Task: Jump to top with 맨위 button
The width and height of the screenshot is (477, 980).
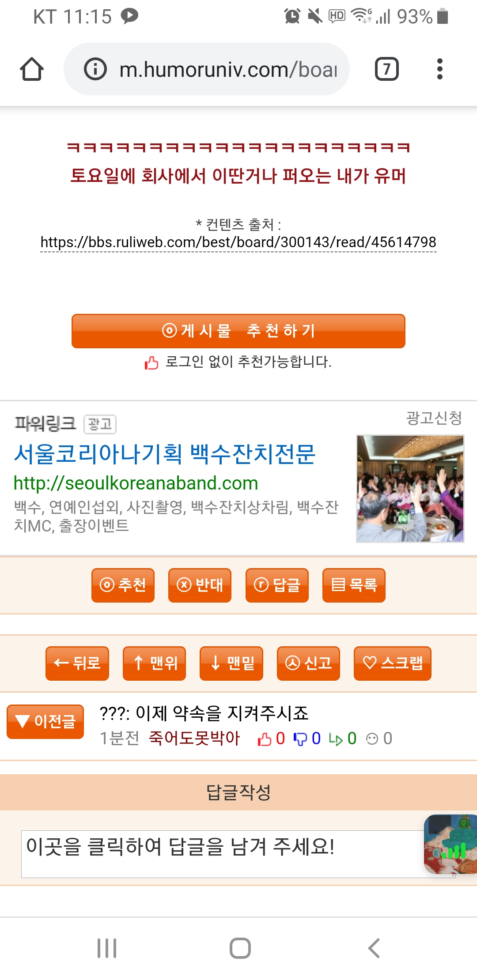Action: [x=154, y=663]
